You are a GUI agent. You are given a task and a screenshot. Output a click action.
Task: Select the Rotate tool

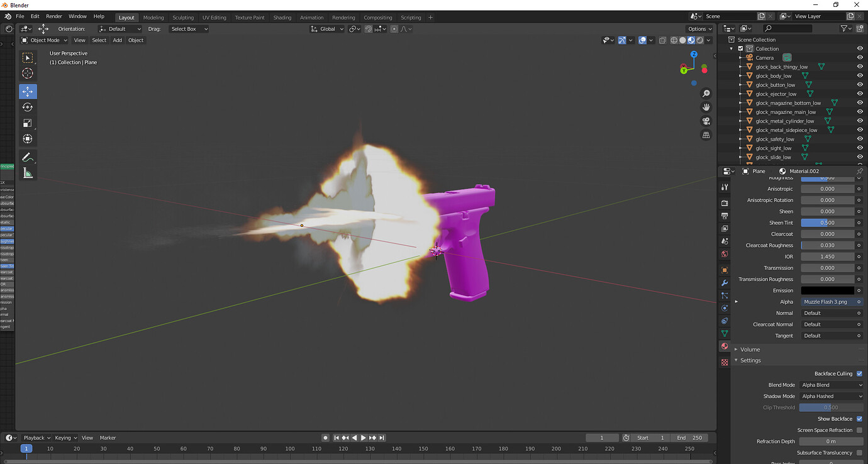(28, 107)
